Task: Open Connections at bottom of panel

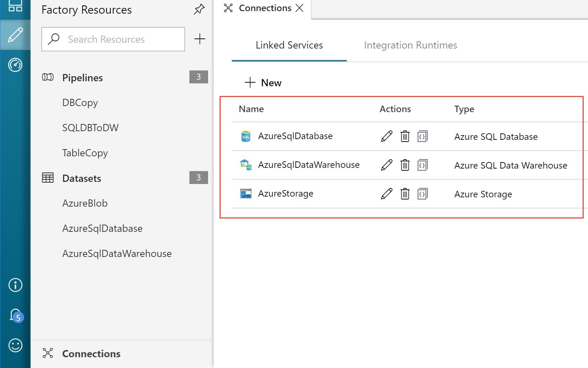Action: pyautogui.click(x=91, y=354)
